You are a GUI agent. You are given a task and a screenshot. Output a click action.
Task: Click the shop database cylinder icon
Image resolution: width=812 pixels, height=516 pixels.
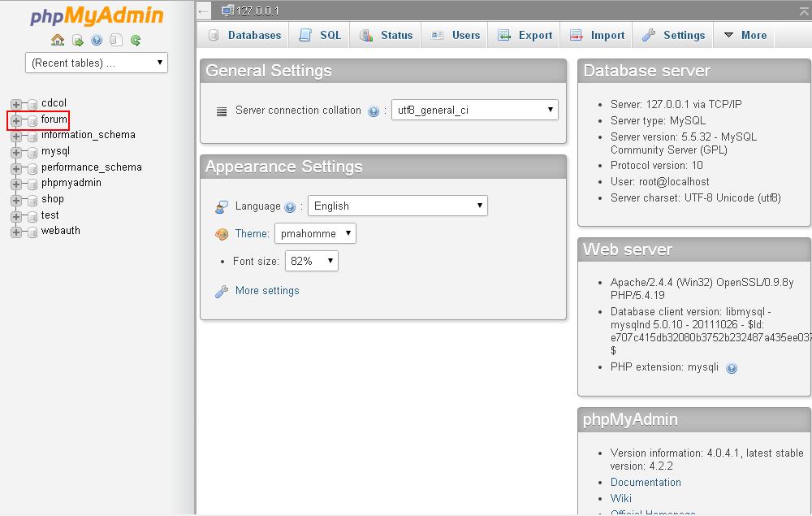click(x=32, y=201)
